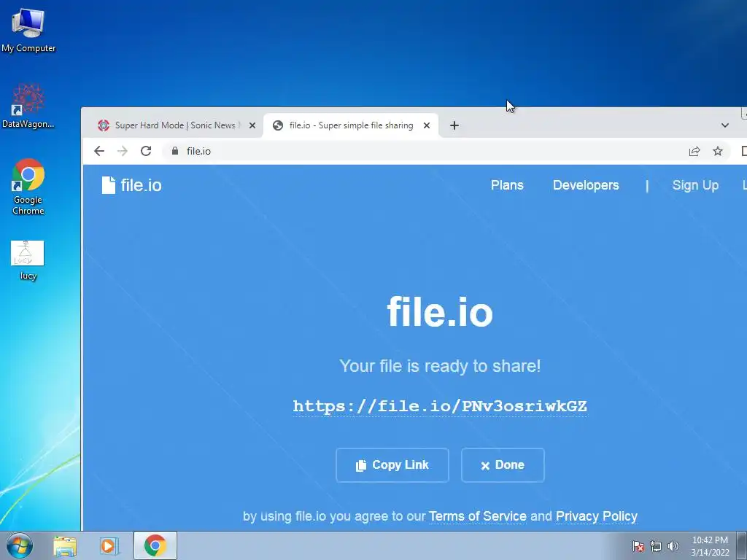The height and width of the screenshot is (560, 747).
Task: Select the generated file.io share link
Action: click(x=440, y=406)
